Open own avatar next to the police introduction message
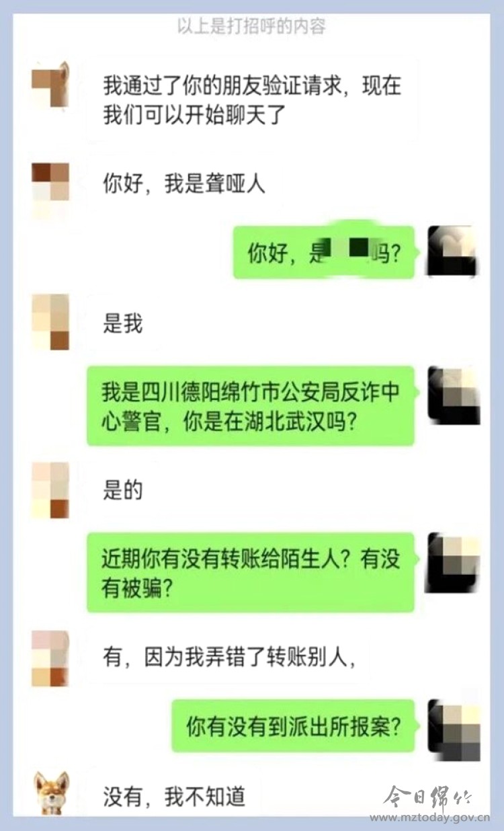The height and width of the screenshot is (831, 504). coord(454,396)
